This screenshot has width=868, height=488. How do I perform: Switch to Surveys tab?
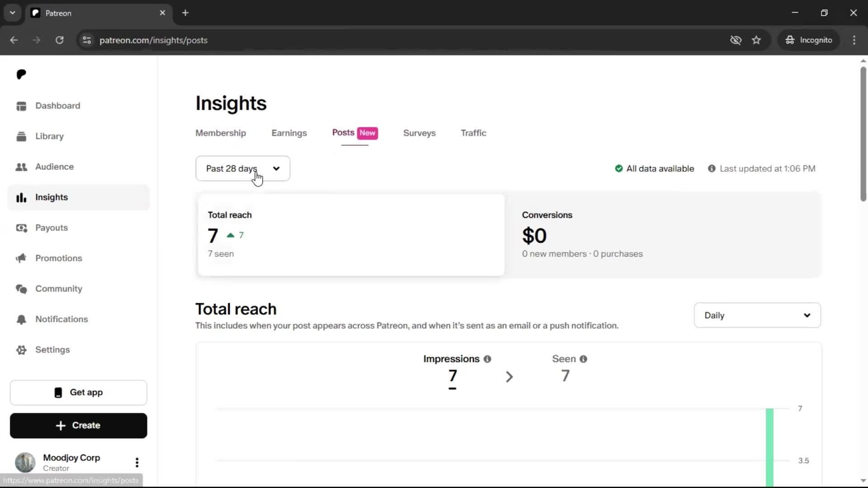419,133
